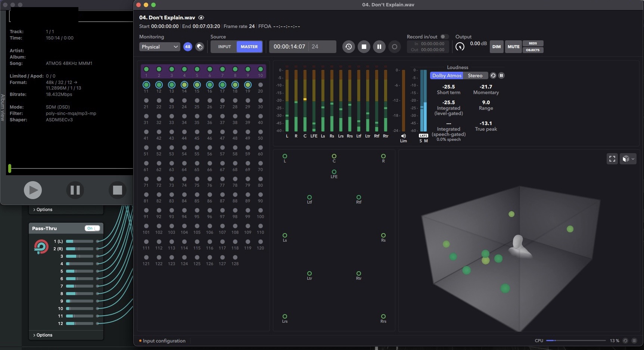
Task: Pause playback in the Renderer transport
Action: [x=379, y=47]
